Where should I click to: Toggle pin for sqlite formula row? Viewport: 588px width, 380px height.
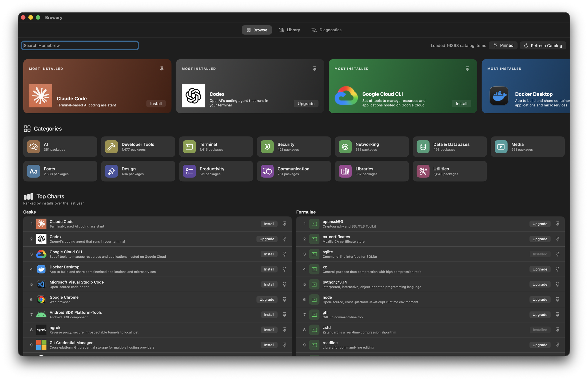(x=558, y=254)
